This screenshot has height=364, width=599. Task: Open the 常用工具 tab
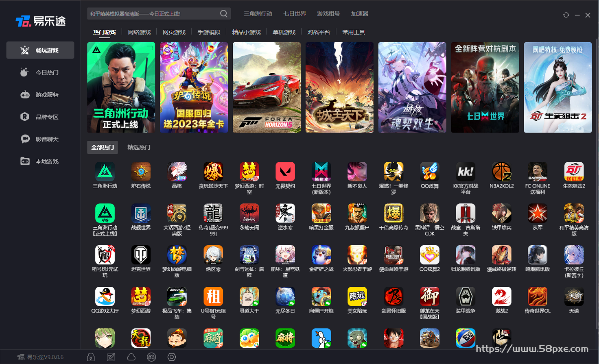tap(354, 32)
